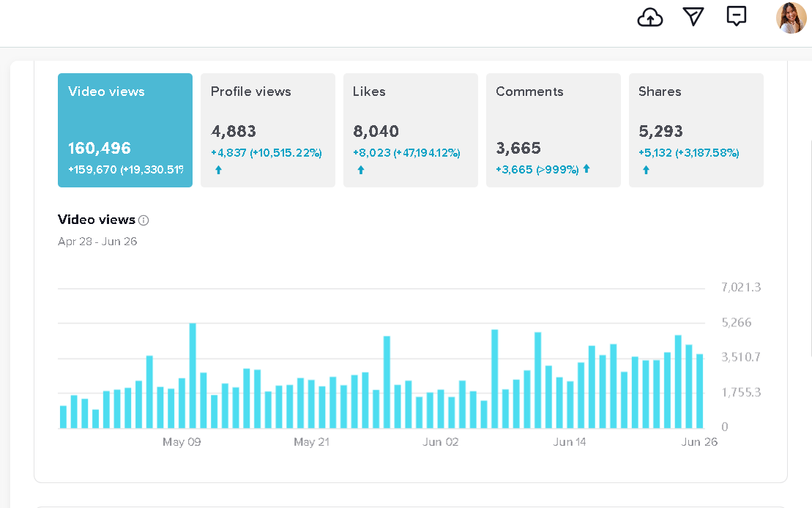Click the Profile views up-arrow icon

pyautogui.click(x=218, y=170)
